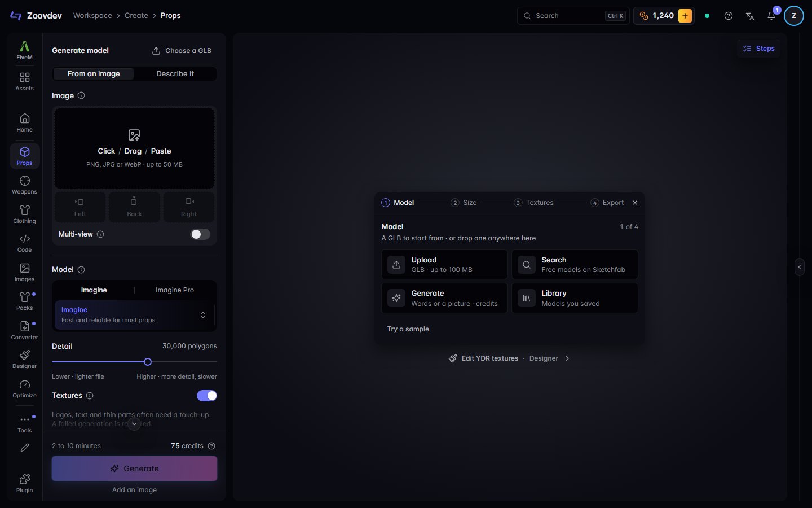Choose the Library saved models card

click(575, 298)
